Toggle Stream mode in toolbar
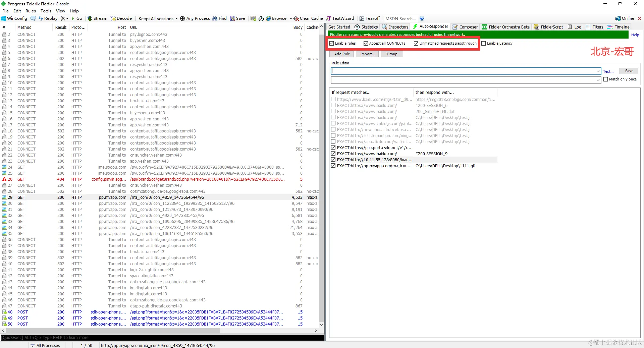 tap(98, 18)
